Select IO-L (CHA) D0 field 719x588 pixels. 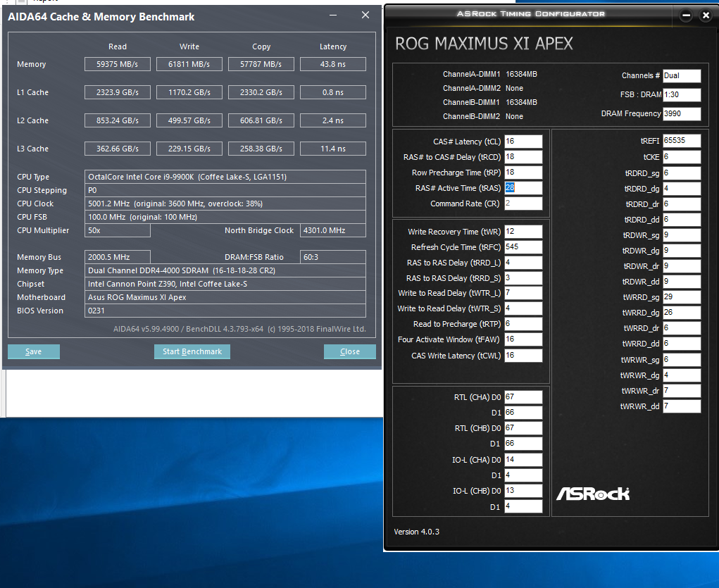pos(523,460)
